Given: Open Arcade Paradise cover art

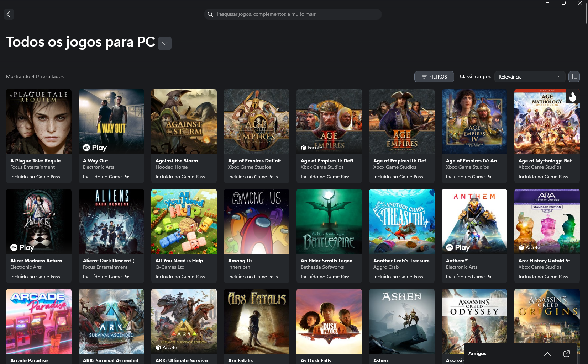Looking at the screenshot, I should (x=39, y=321).
